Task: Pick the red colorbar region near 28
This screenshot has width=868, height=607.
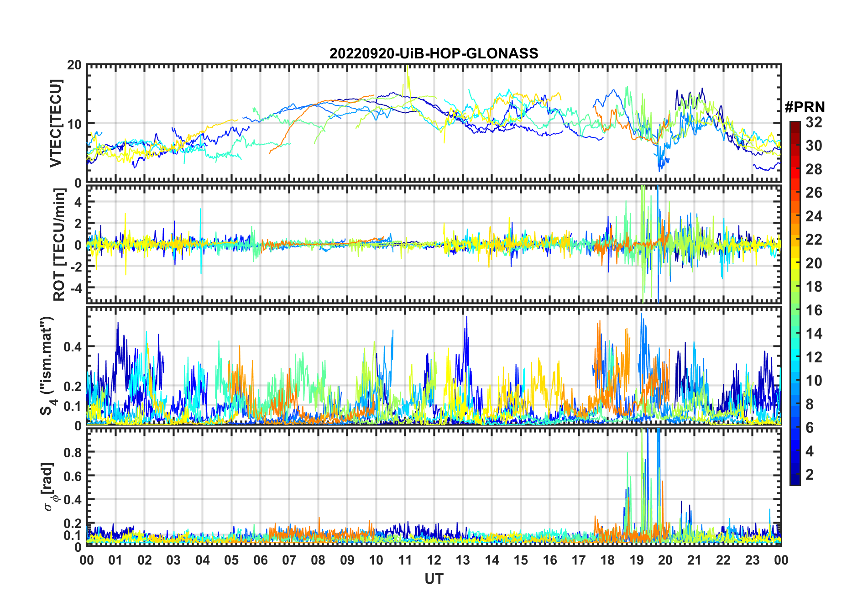Action: point(795,169)
